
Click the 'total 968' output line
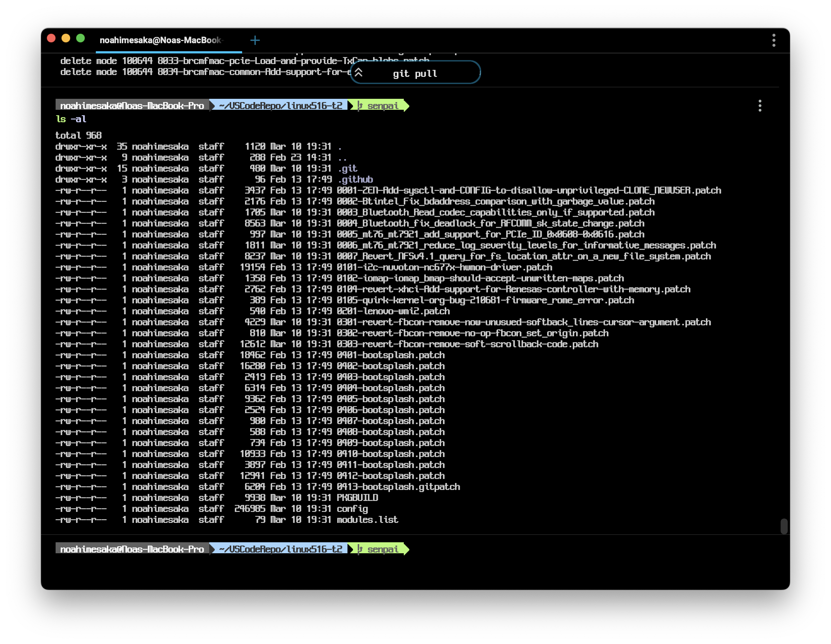point(78,135)
